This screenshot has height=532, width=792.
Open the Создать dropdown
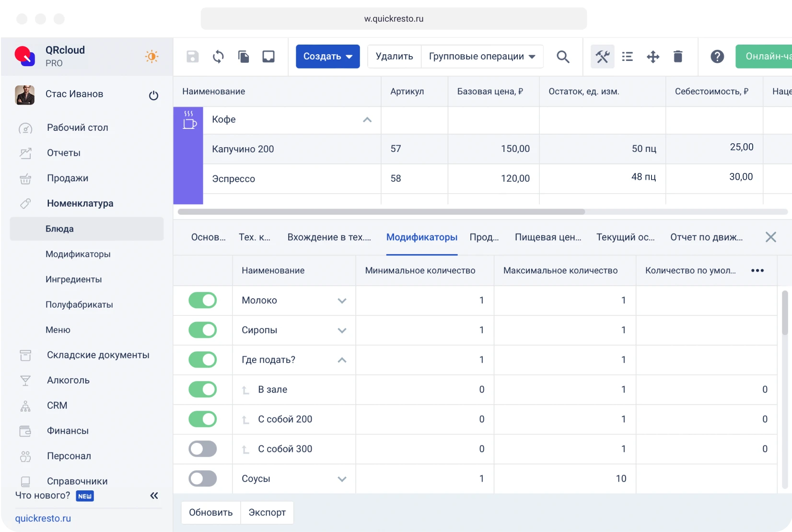327,56
